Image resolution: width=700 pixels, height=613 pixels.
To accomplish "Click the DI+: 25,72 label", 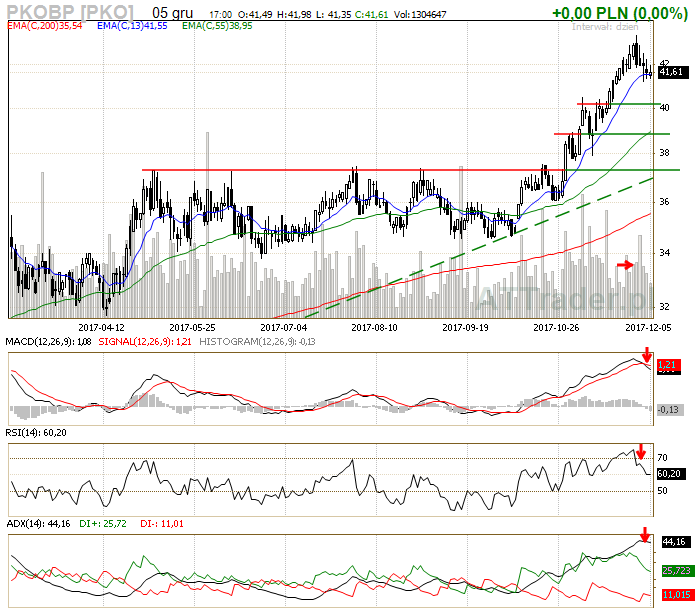I will pos(103,524).
